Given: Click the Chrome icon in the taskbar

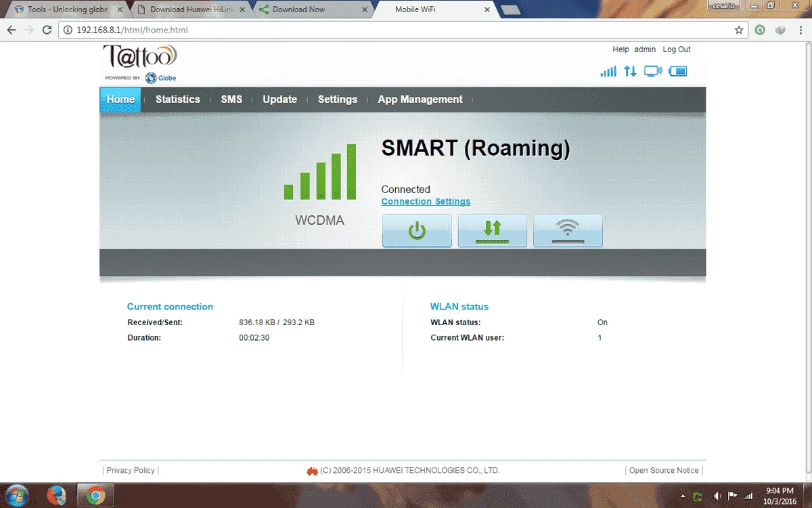Looking at the screenshot, I should point(95,495).
